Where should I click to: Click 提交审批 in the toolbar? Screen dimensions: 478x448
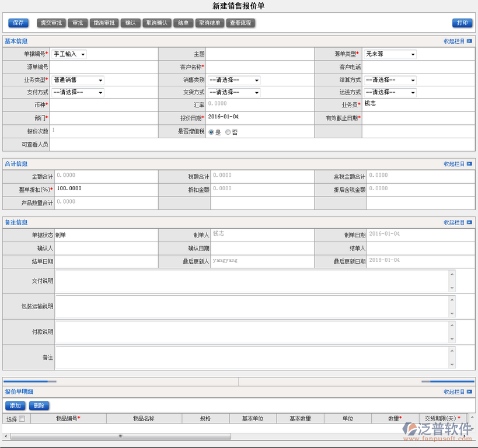click(x=51, y=23)
